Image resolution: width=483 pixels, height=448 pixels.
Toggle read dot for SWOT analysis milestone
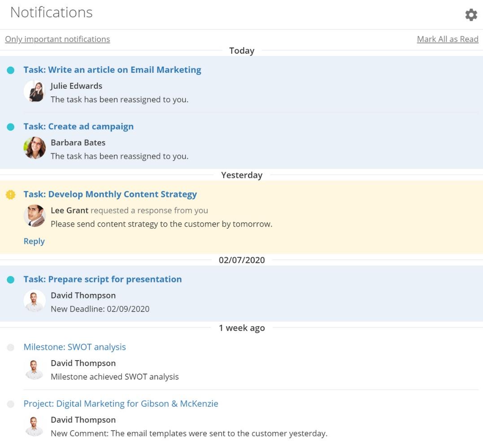tap(10, 347)
